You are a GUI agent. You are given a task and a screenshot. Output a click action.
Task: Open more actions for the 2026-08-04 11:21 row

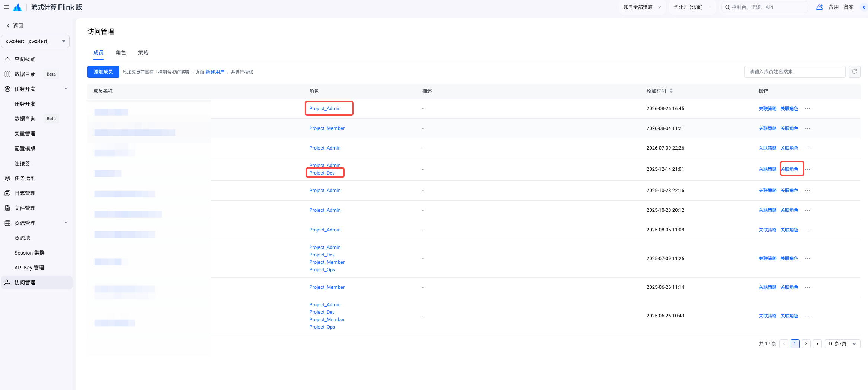click(808, 128)
